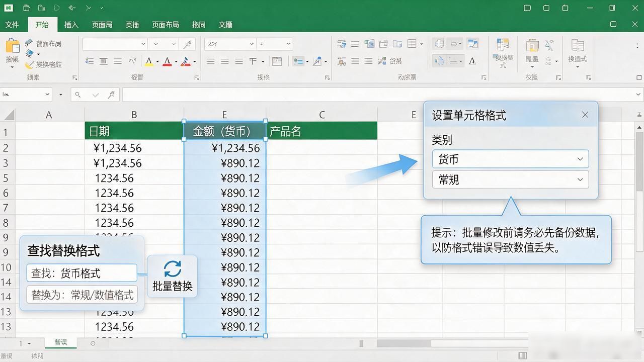Select the 开始 ribbon tab
644x362 pixels.
click(x=42, y=25)
